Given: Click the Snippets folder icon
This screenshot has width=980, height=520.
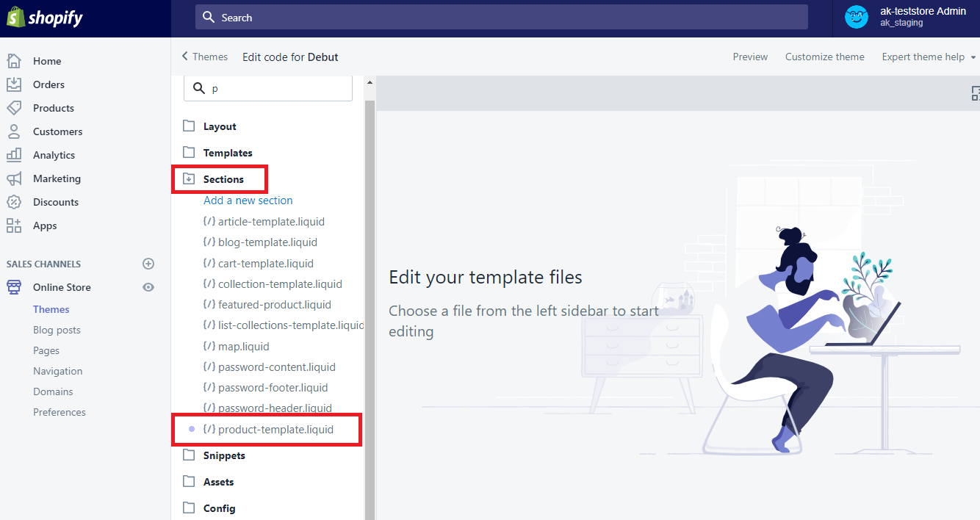Looking at the screenshot, I should (x=189, y=455).
